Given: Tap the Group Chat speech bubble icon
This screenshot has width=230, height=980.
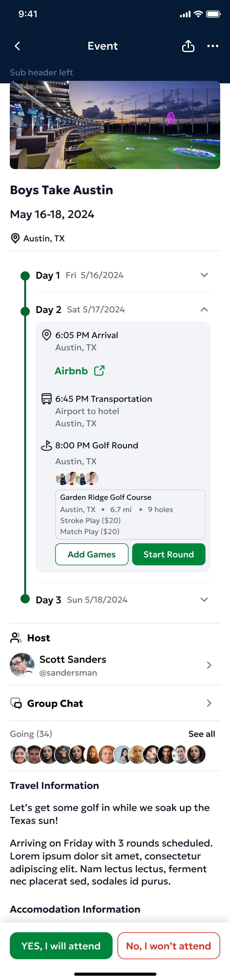Looking at the screenshot, I should 16,703.
